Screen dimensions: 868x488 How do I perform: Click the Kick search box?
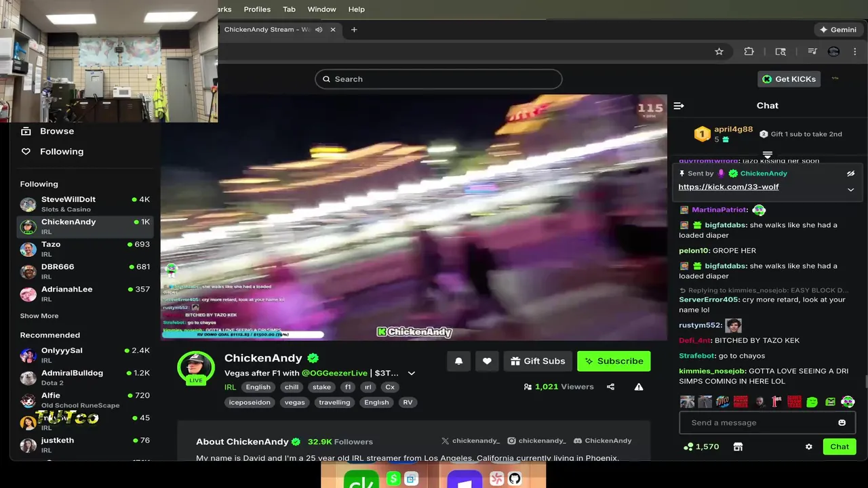point(438,79)
